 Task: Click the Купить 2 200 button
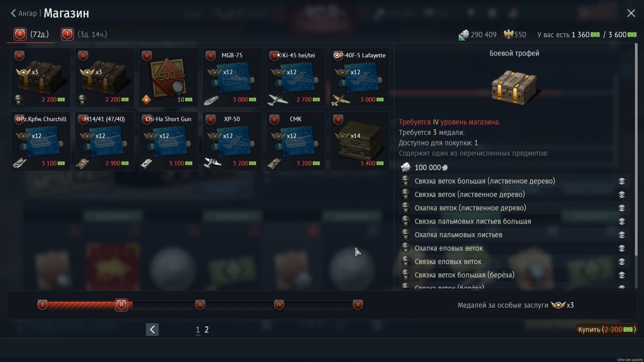point(606,329)
